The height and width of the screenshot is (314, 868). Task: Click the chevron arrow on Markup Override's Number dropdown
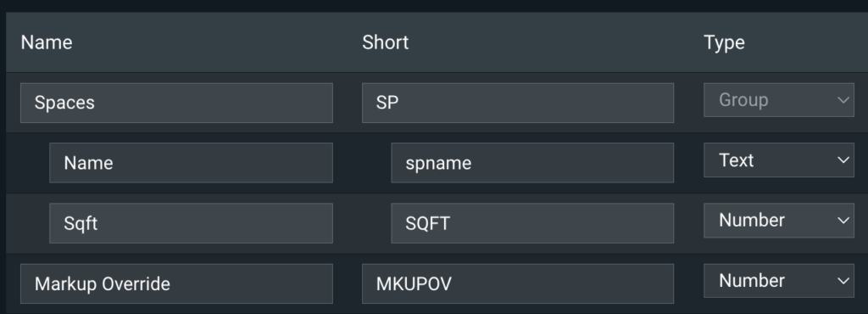843,281
